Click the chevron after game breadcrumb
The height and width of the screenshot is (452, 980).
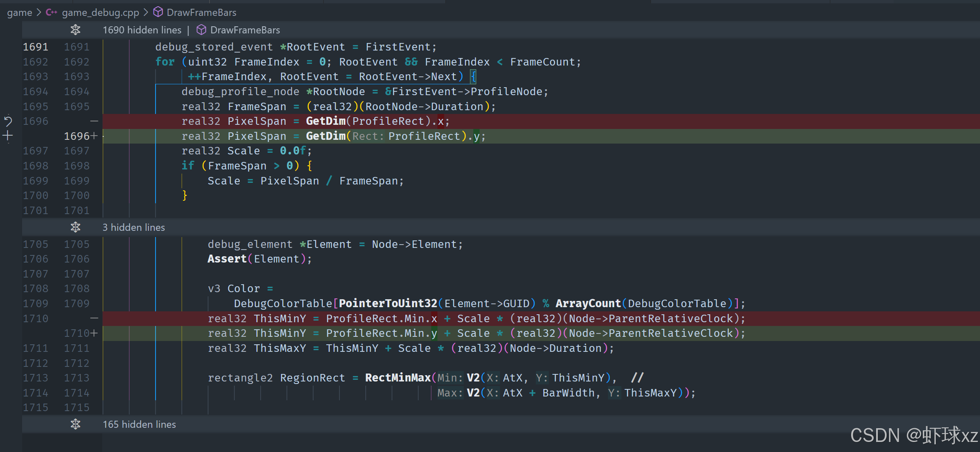39,13
